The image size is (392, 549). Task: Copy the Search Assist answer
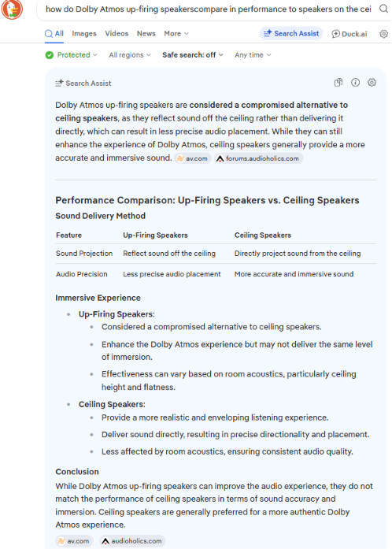click(x=338, y=83)
